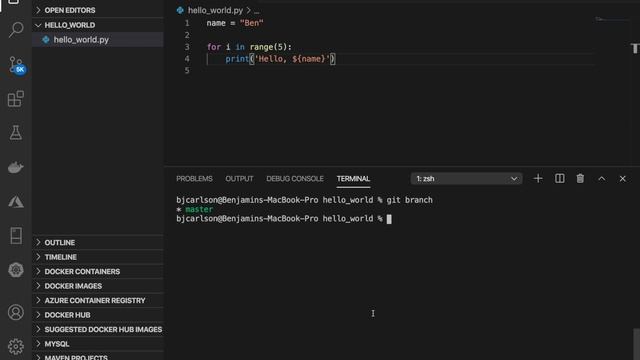Open the Azure view
This screenshot has height=360, width=640.
[16, 202]
